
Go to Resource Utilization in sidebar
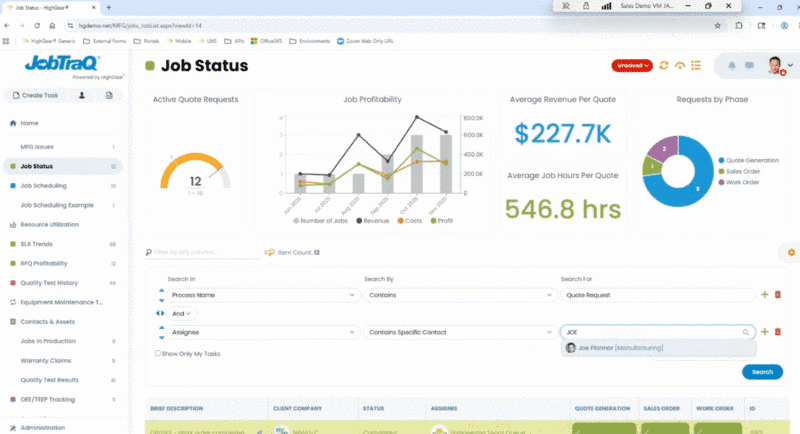[63, 225]
